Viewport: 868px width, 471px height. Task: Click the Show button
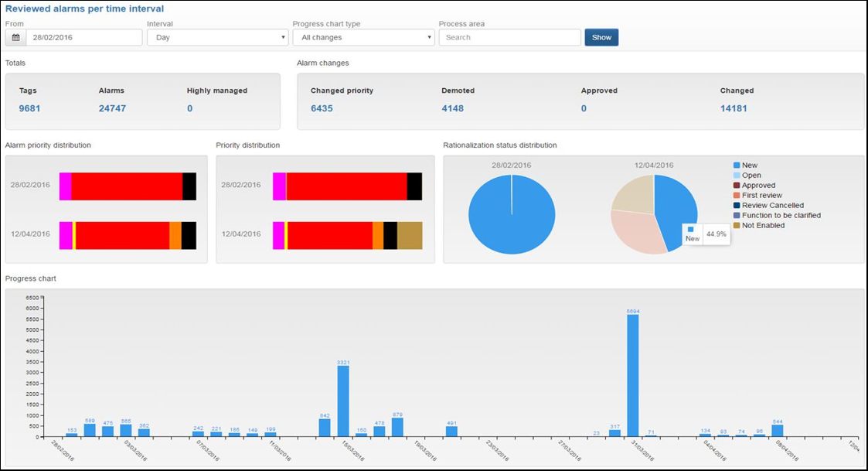pyautogui.click(x=601, y=38)
